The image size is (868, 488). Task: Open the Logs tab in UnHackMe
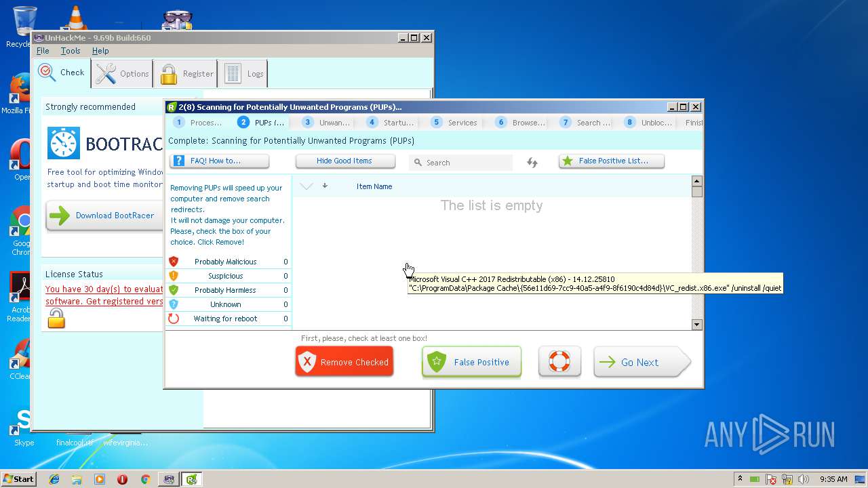[x=243, y=73]
